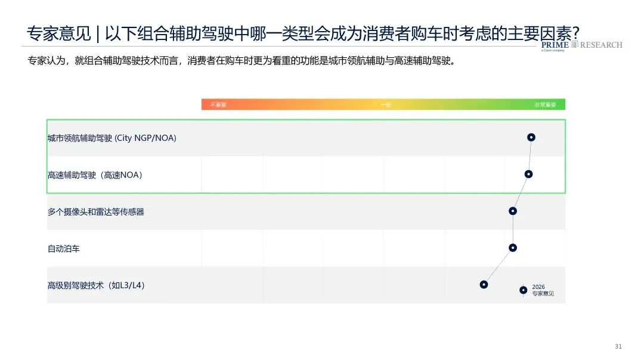Click the L3/L4 高级别驾驶技术 data point

[484, 285]
